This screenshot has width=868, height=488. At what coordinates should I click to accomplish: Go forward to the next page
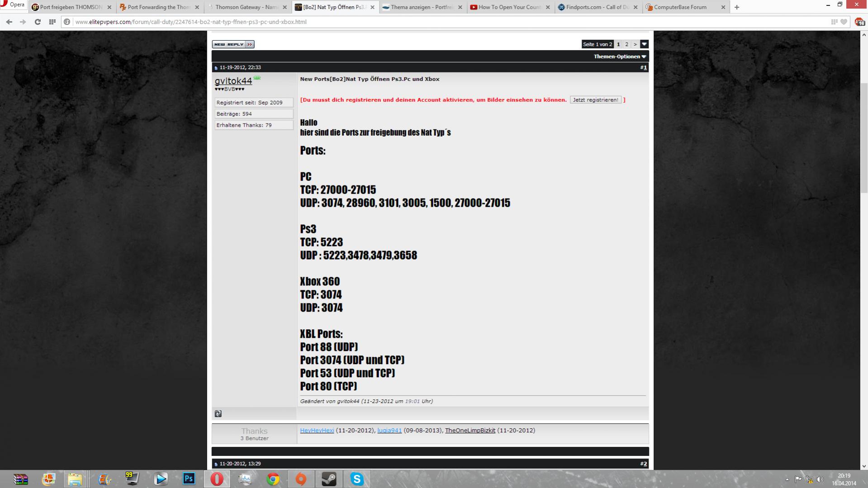pos(23,22)
